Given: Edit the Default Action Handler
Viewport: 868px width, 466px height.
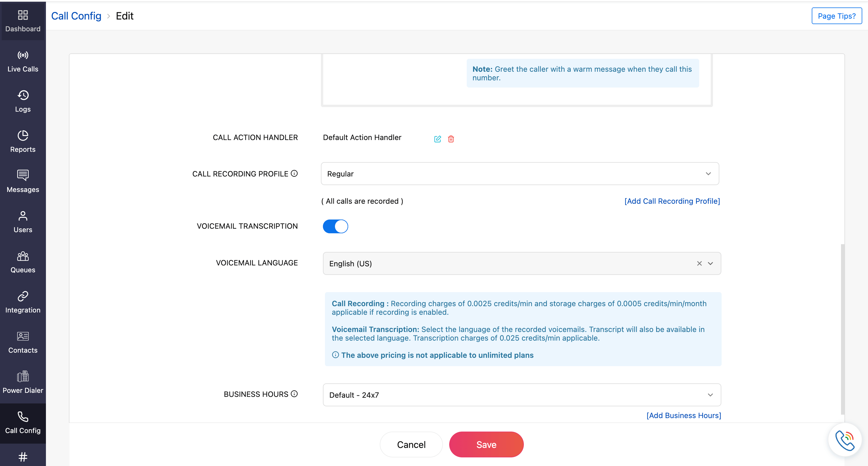Looking at the screenshot, I should coord(437,139).
